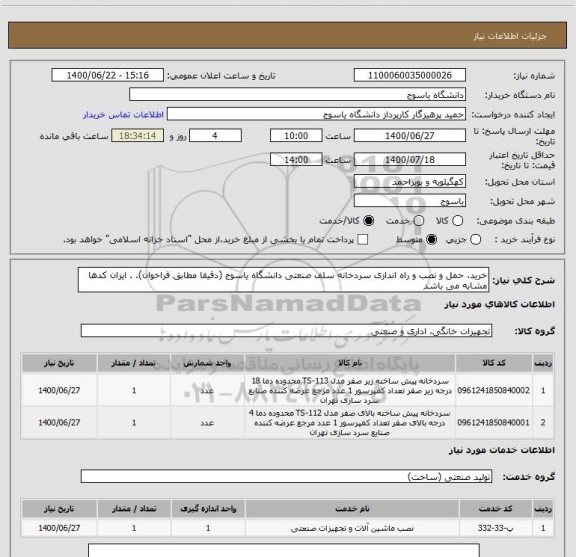Click the price validity date 1400/07/18 field

pos(410,159)
